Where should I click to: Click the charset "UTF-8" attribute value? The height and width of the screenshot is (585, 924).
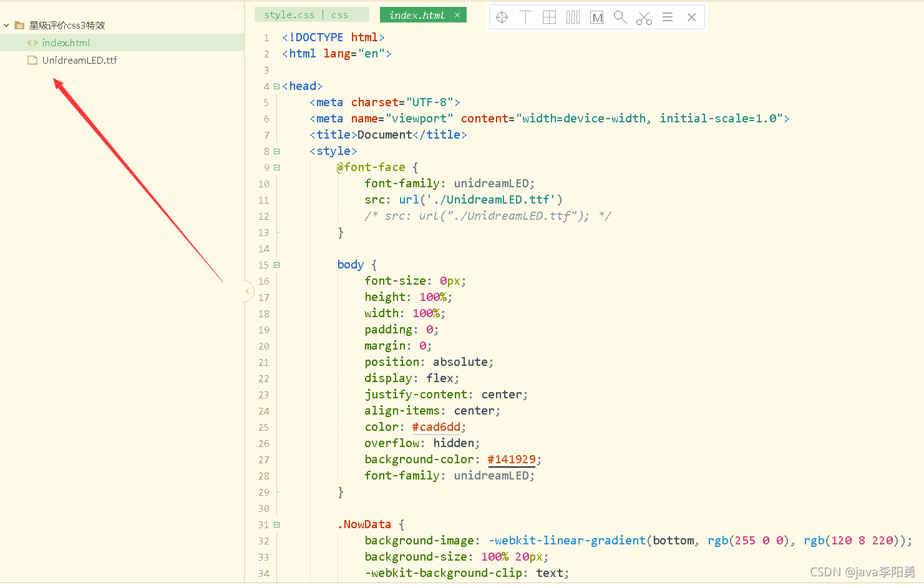(430, 102)
